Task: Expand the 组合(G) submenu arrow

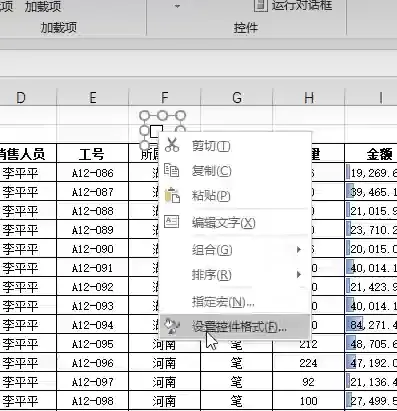Action: (299, 249)
